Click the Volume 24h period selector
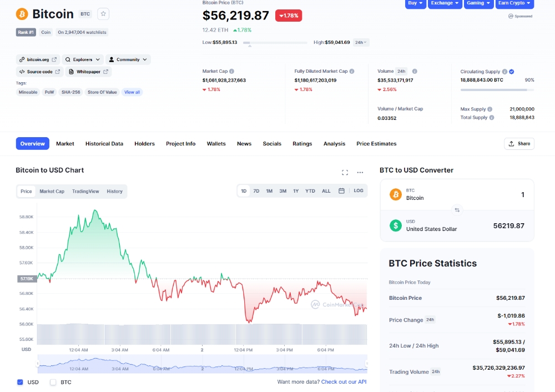 click(x=401, y=71)
